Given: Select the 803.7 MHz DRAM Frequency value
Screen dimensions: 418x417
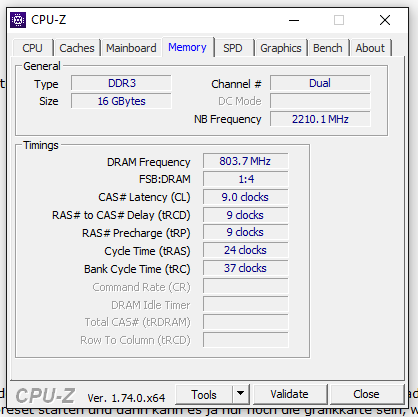Looking at the screenshot, I should click(246, 161).
